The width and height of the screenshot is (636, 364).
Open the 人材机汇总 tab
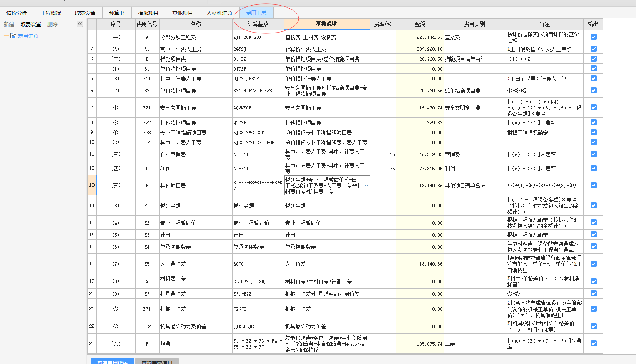click(x=219, y=13)
